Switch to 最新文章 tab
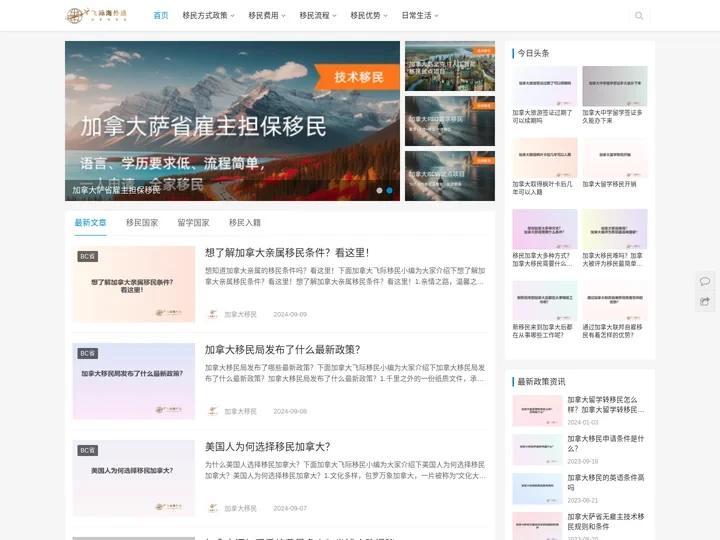 90,223
